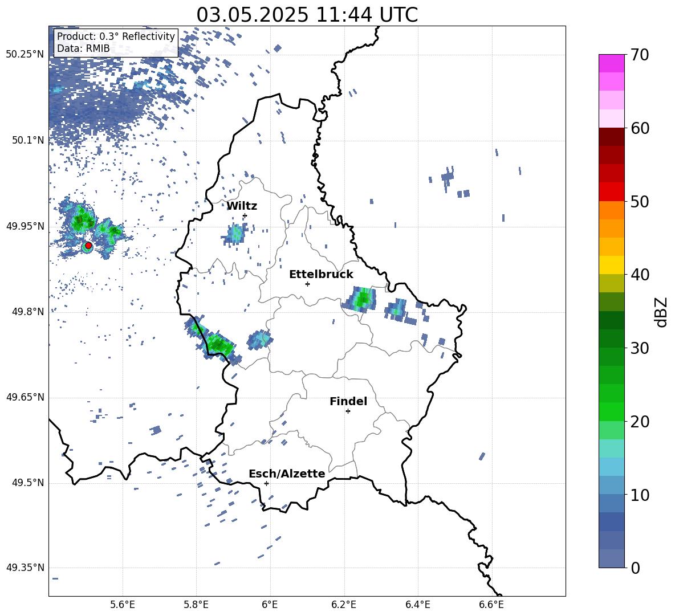Click the 49.8°N latitude label
675x616 pixels.
tap(28, 312)
